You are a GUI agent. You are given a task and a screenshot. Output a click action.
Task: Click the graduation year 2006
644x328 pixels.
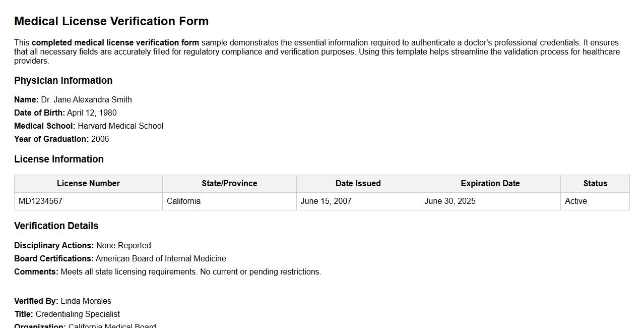100,139
